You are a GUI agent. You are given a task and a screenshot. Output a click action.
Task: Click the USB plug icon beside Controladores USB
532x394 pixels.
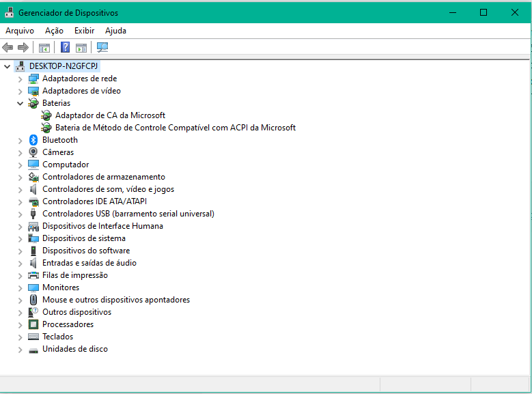point(33,214)
